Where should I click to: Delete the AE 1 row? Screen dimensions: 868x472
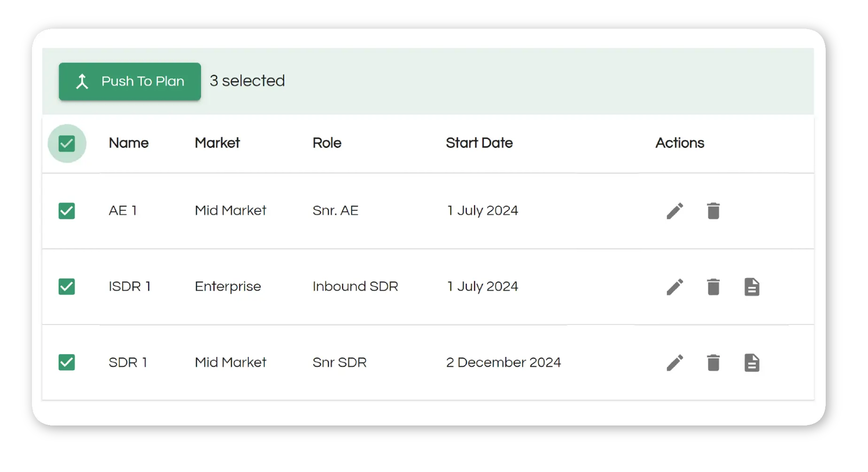pyautogui.click(x=713, y=211)
